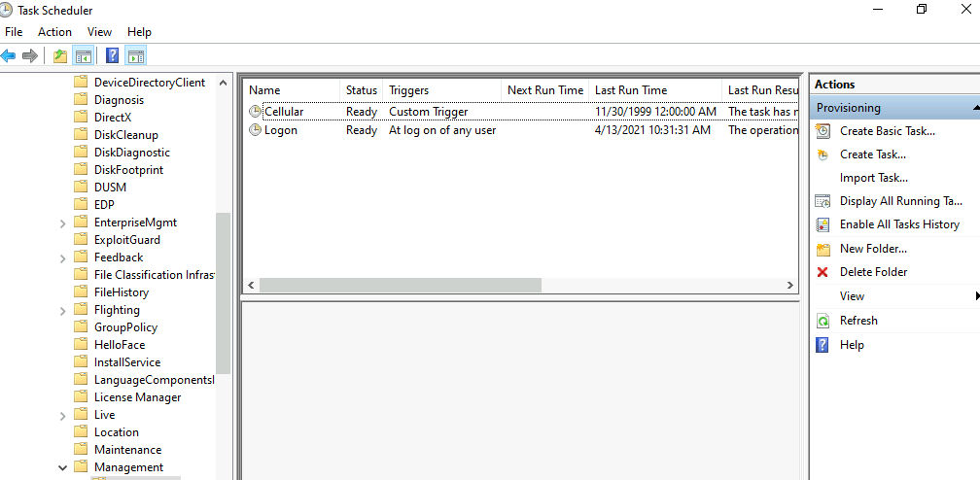Select the Logon task row

[520, 130]
